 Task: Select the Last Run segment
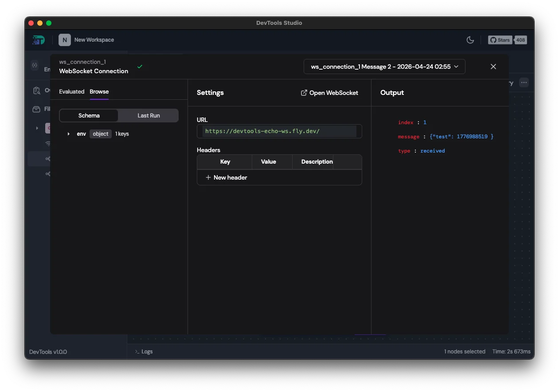pos(149,115)
